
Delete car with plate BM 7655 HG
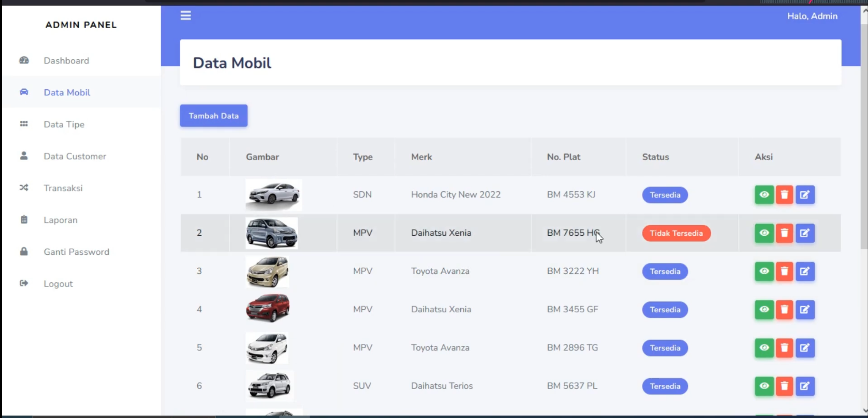tap(784, 233)
